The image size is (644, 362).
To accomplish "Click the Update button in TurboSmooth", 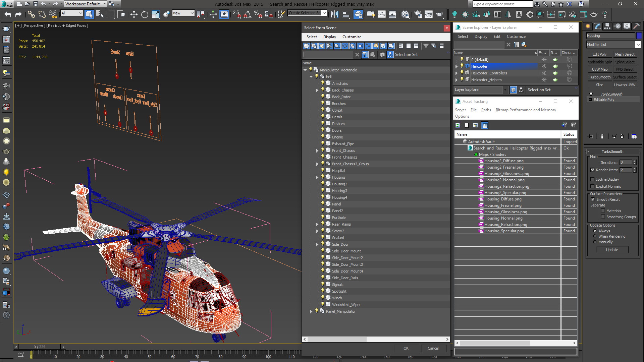I will point(612,250).
